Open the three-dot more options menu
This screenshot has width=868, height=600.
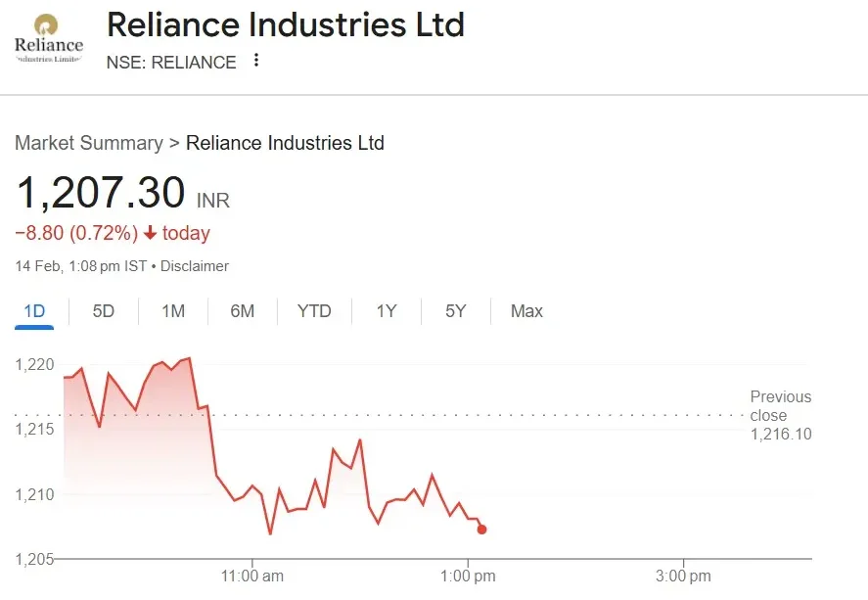tap(256, 61)
